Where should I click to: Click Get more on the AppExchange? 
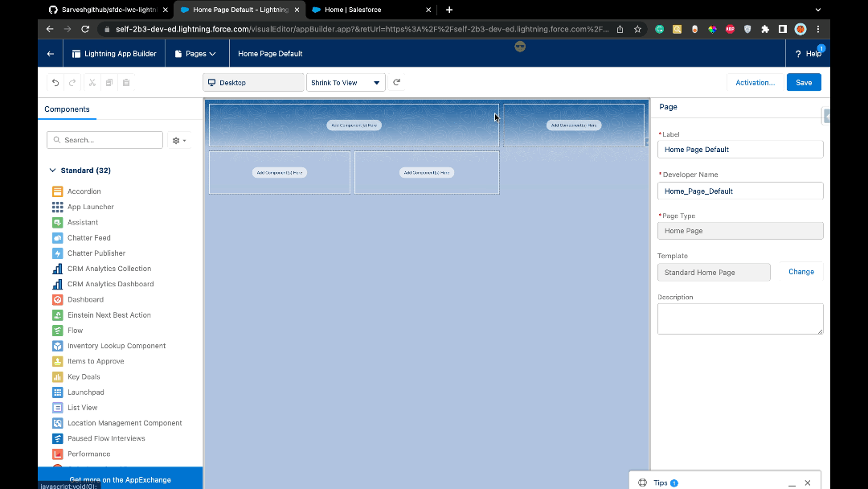(x=120, y=480)
